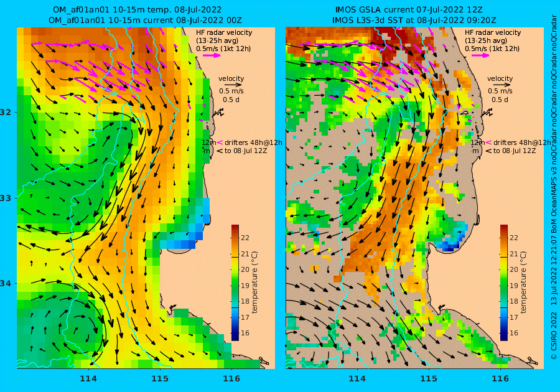Click 'temperature (°C)' colorbar label, IMOS panel
Screen dimensions: 560x392
click(523, 282)
